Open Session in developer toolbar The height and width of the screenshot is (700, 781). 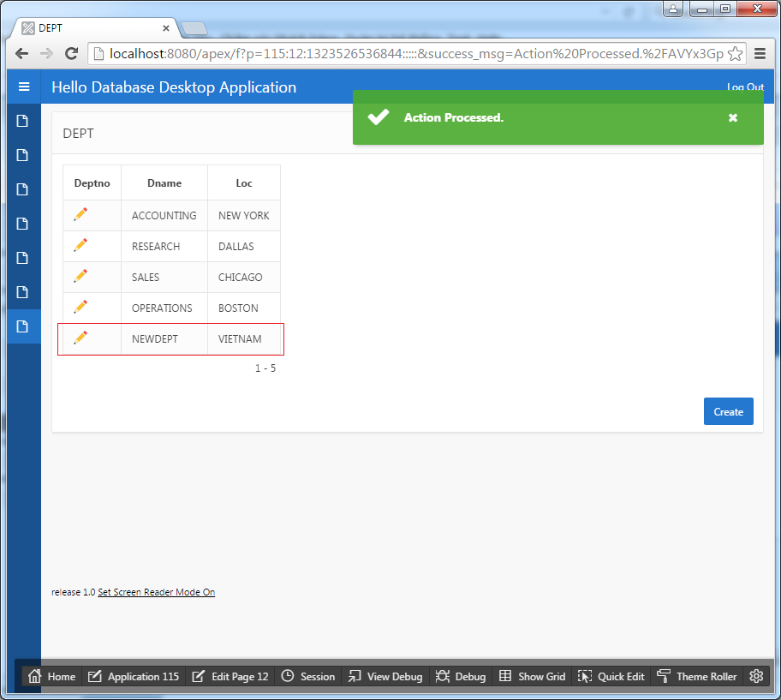307,676
